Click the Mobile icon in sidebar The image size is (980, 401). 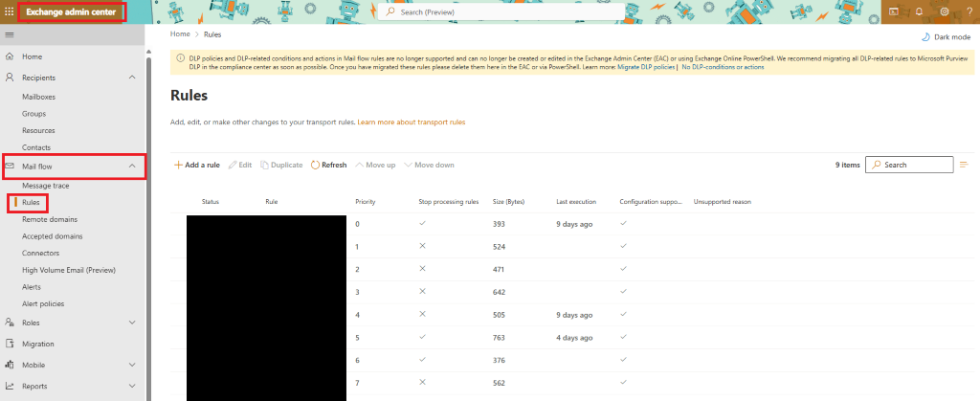[10, 365]
